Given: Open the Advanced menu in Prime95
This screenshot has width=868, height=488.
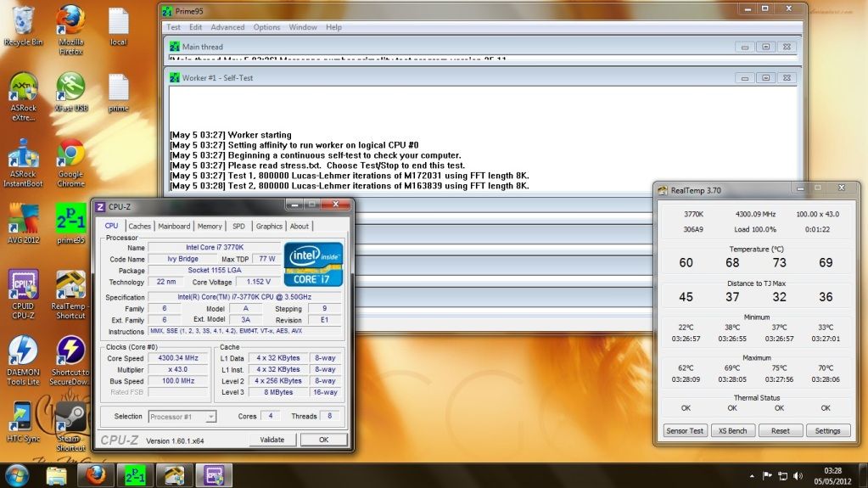Looking at the screenshot, I should point(227,27).
